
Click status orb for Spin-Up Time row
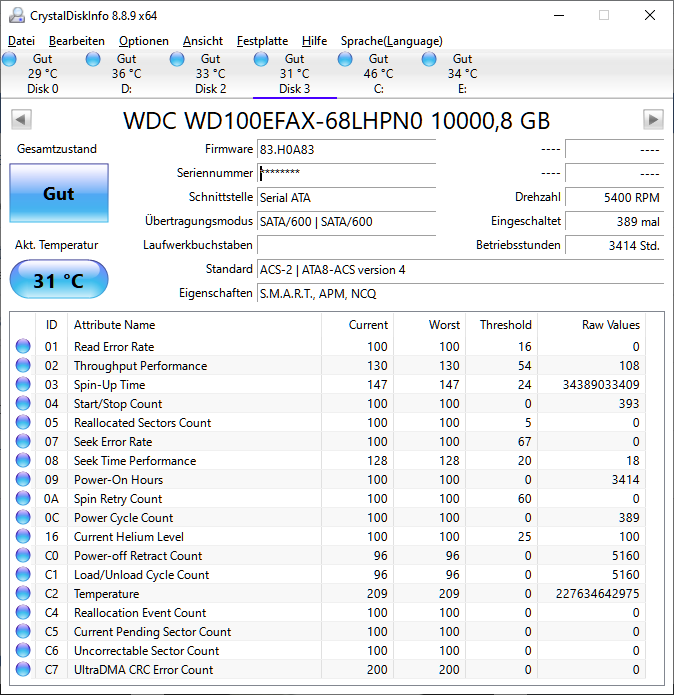[23, 384]
